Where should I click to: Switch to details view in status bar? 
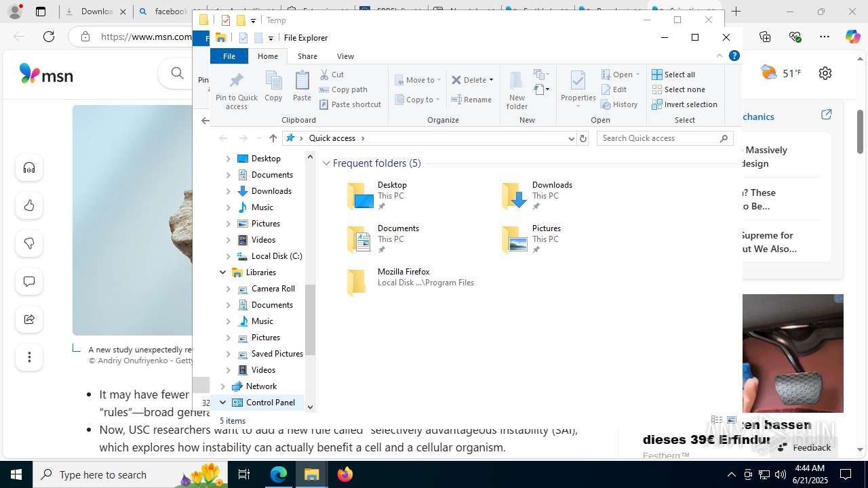tap(717, 421)
